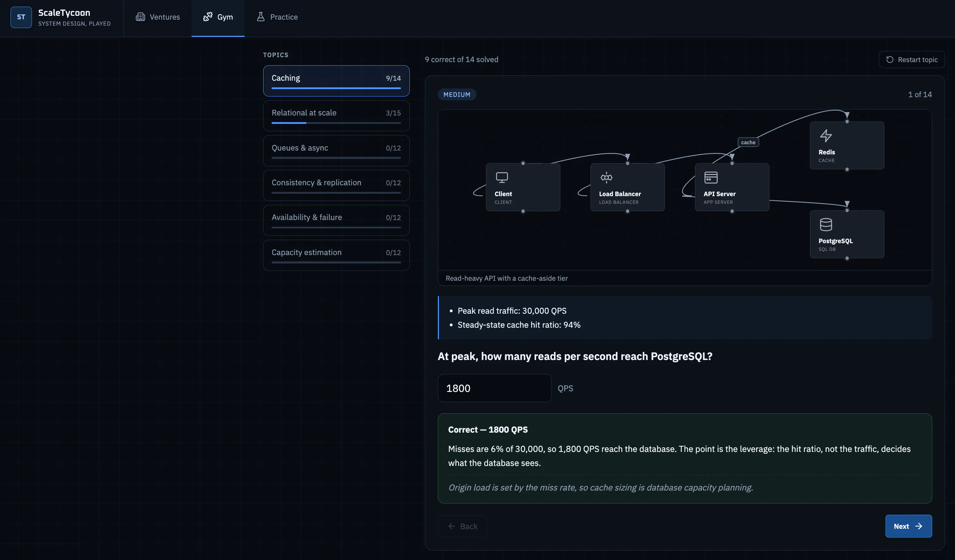Click the Practice flask icon

point(261,17)
